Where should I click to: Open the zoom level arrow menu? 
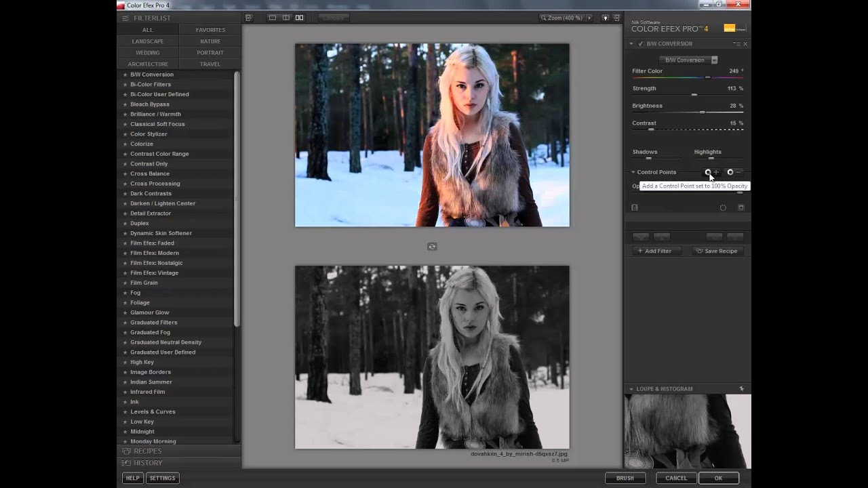(589, 18)
